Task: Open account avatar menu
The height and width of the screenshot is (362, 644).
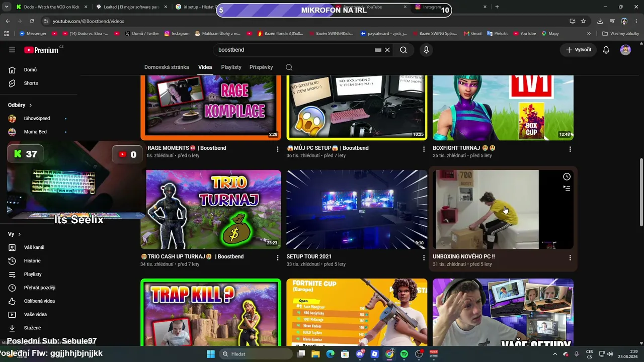Action: click(x=625, y=50)
